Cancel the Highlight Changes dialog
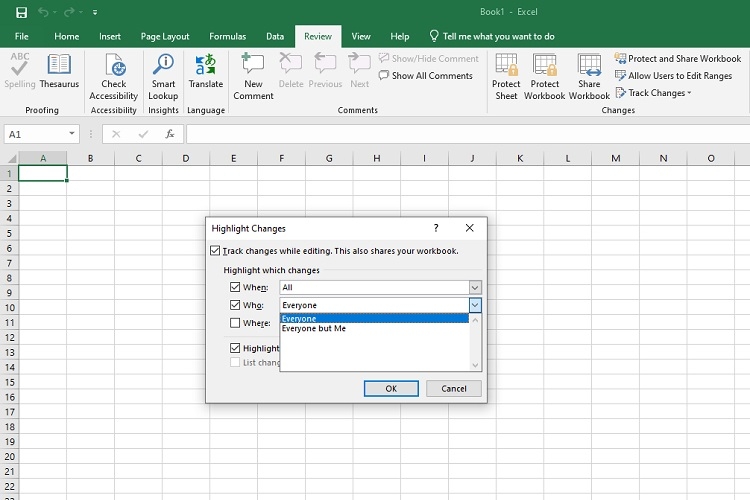 coord(453,388)
